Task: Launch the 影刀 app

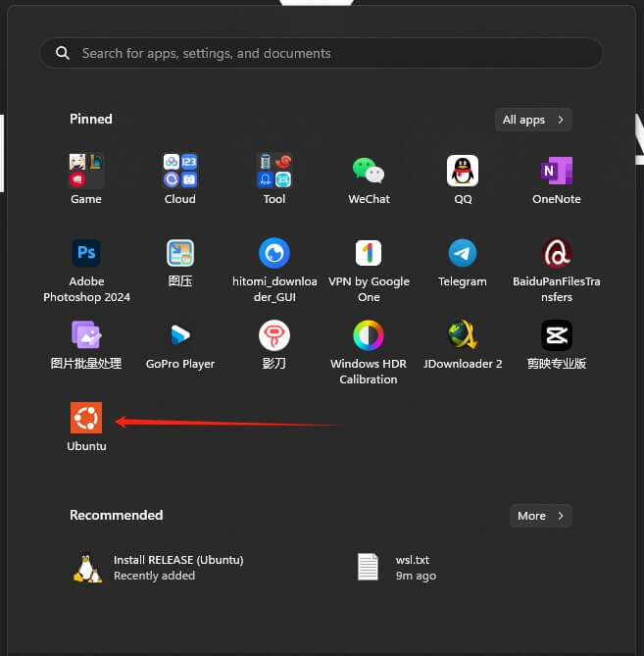Action: (274, 345)
